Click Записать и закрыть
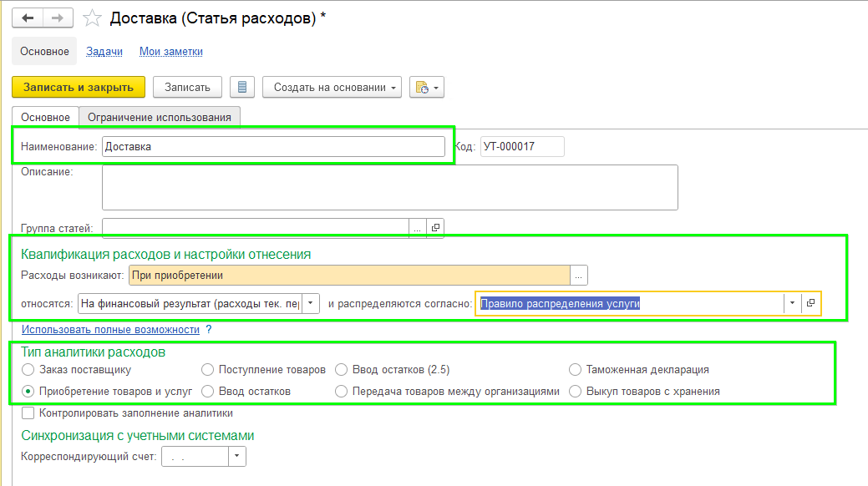This screenshot has width=868, height=486. 79,87
